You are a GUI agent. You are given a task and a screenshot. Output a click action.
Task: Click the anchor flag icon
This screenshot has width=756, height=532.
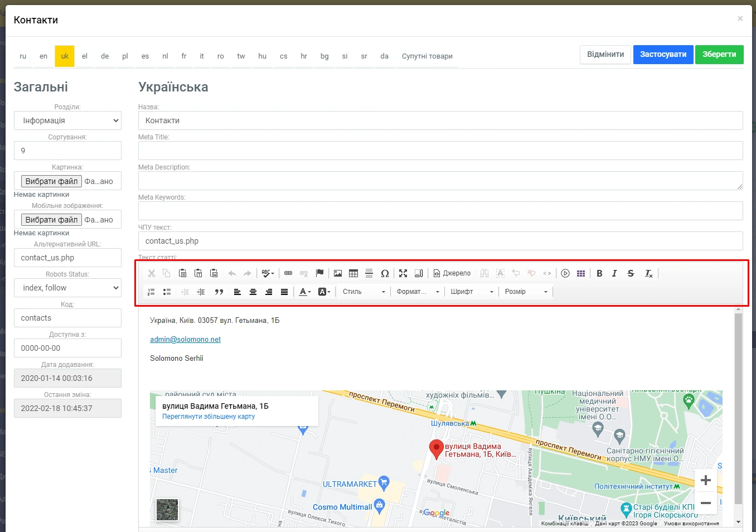point(319,273)
